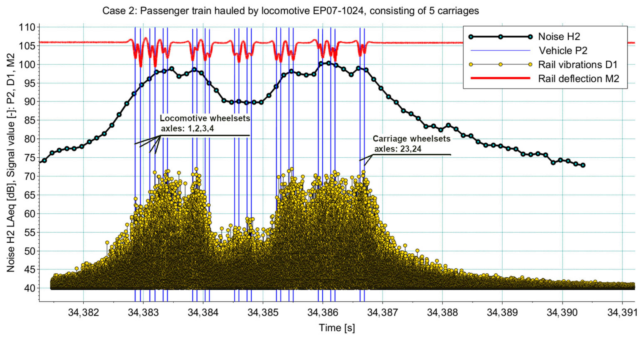Click the vertical axis title label

click(10, 163)
